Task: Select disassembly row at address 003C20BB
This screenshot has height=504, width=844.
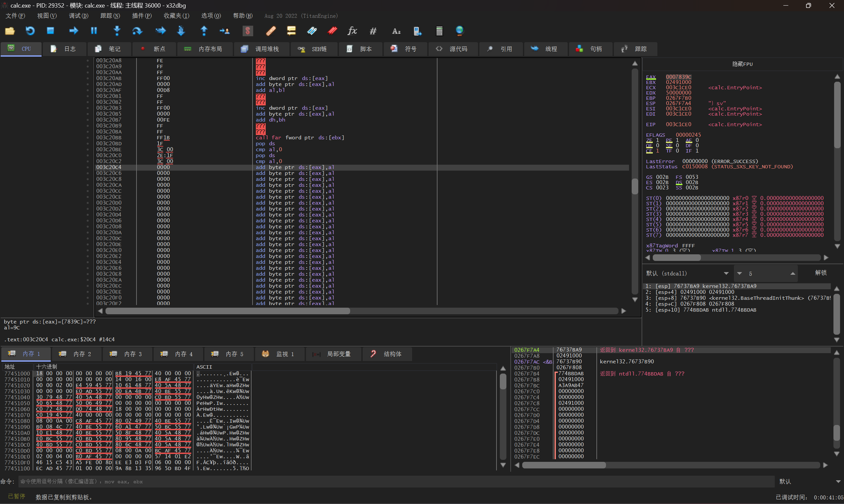Action: [x=362, y=138]
